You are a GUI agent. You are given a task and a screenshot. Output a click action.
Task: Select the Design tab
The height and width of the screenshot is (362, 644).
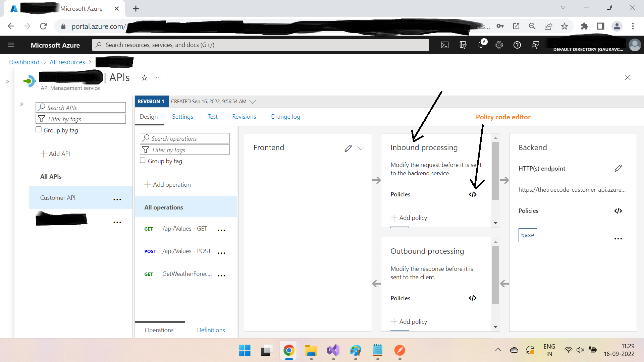click(x=149, y=116)
